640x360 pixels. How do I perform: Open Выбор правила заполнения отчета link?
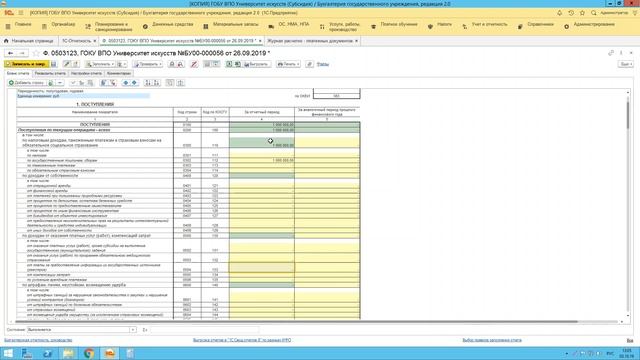point(492,340)
